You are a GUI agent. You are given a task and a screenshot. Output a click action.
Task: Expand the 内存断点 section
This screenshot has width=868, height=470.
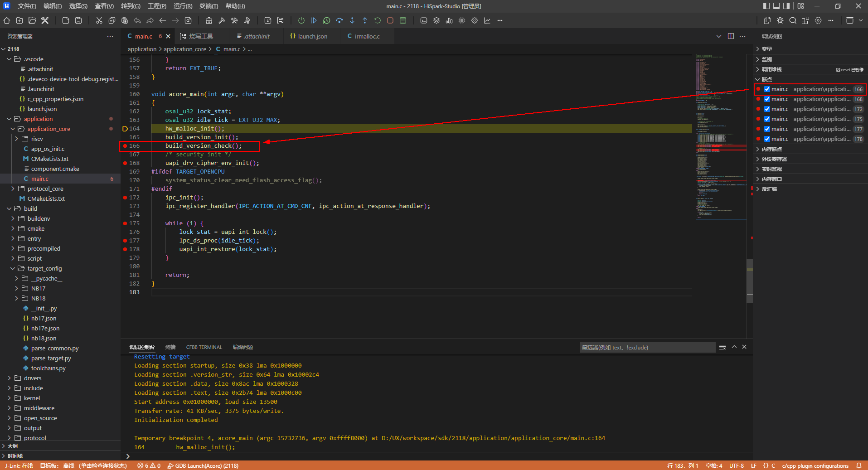click(771, 149)
